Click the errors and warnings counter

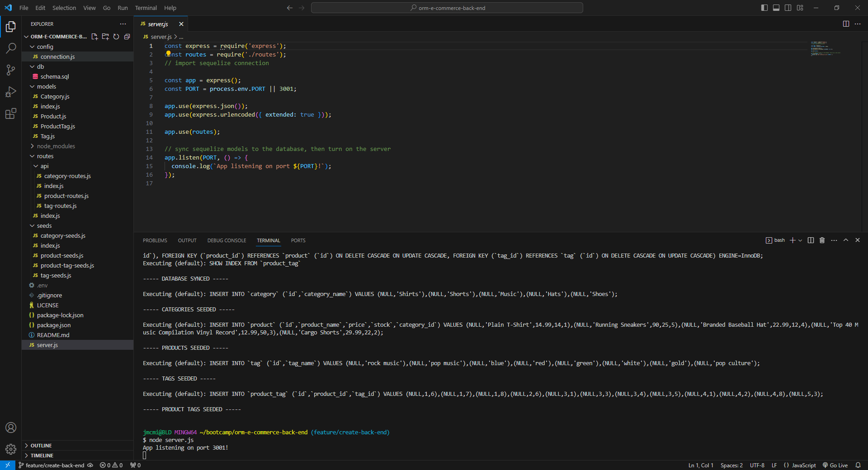(111, 465)
